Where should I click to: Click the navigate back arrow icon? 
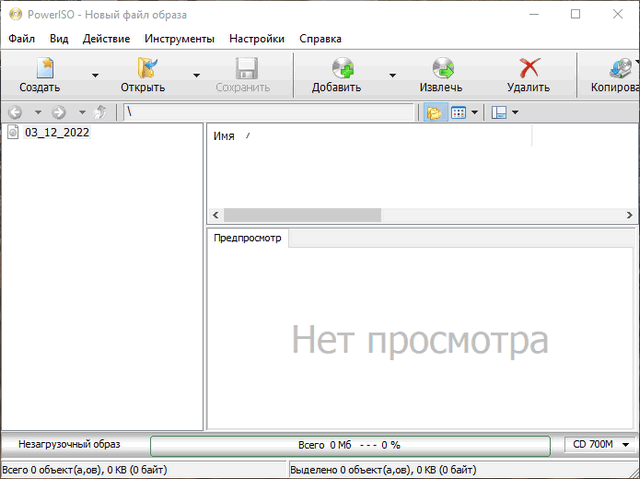[x=15, y=112]
